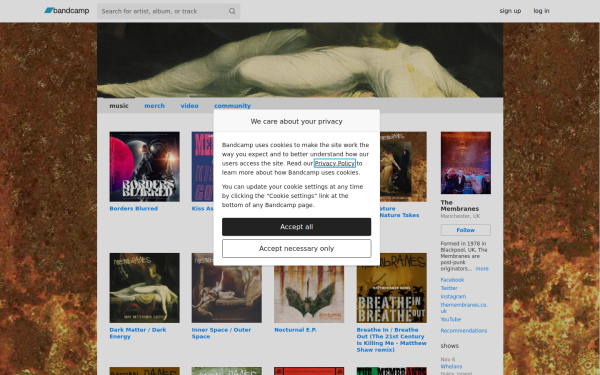Image resolution: width=600 pixels, height=375 pixels.
Task: Open the Inner Space / Outer Space cover
Action: [x=227, y=288]
